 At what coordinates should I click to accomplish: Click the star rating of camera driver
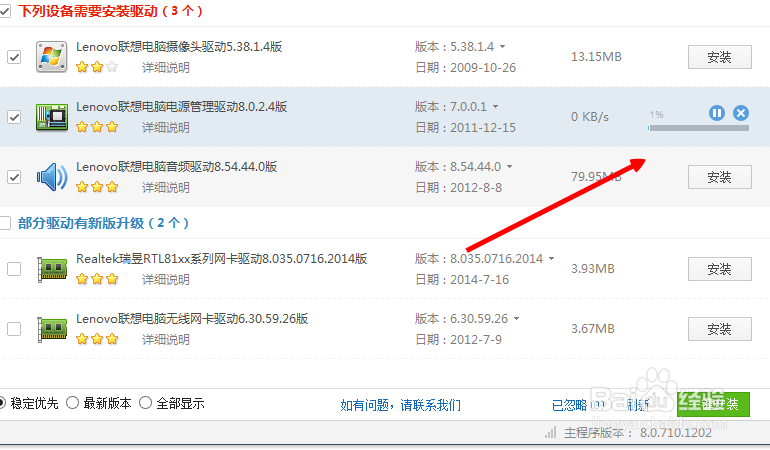[x=97, y=67]
